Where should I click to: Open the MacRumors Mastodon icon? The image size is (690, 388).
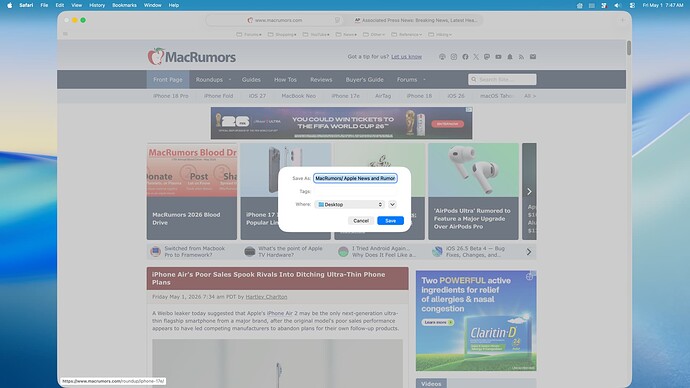(x=487, y=57)
